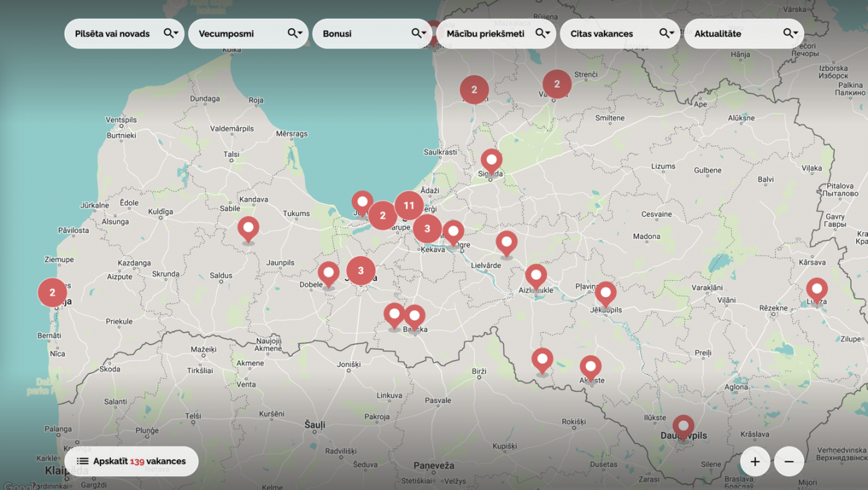Select the map pin at Daugavpils

coord(683,427)
